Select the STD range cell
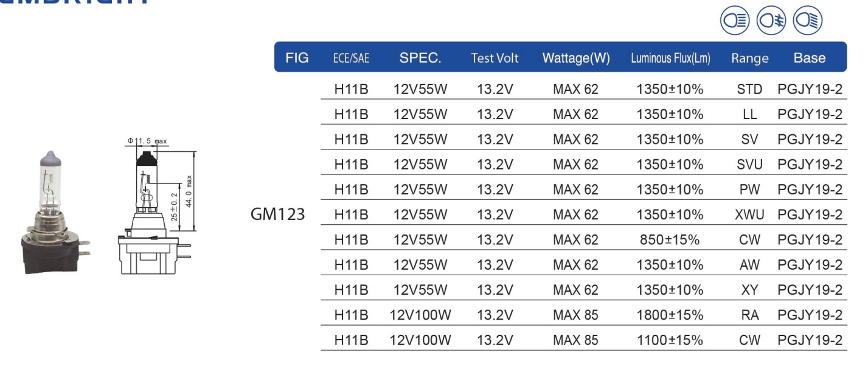868x367 pixels. (x=749, y=89)
